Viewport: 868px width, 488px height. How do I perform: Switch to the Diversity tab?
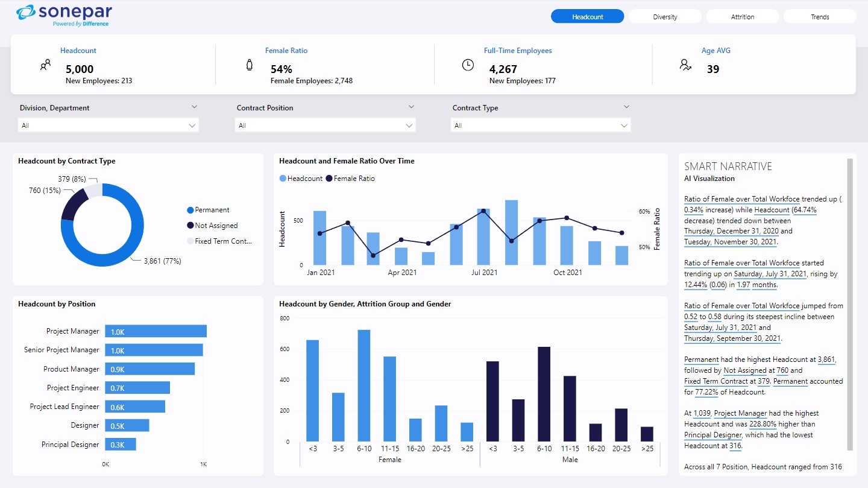pos(665,17)
